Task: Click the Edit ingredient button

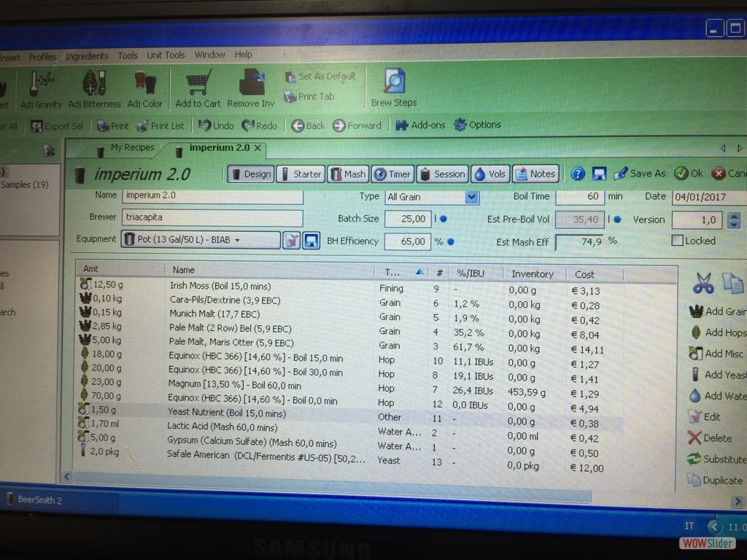Action: [705, 417]
